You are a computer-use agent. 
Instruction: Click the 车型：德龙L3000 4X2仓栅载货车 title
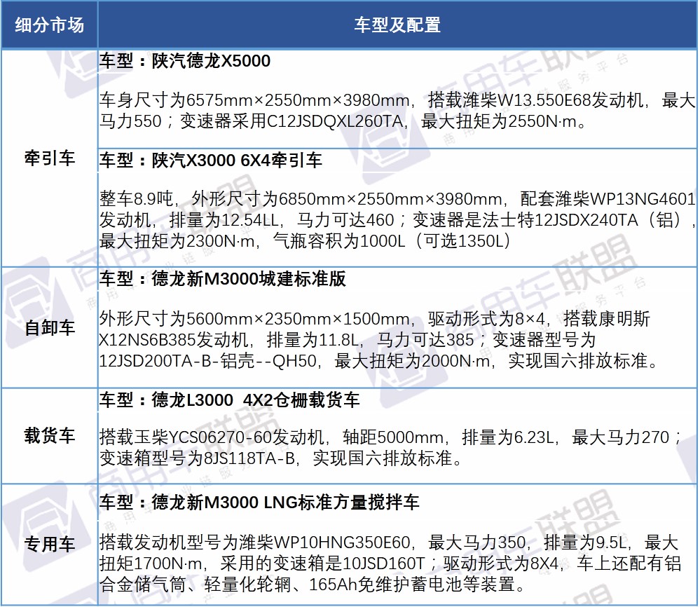click(x=229, y=400)
